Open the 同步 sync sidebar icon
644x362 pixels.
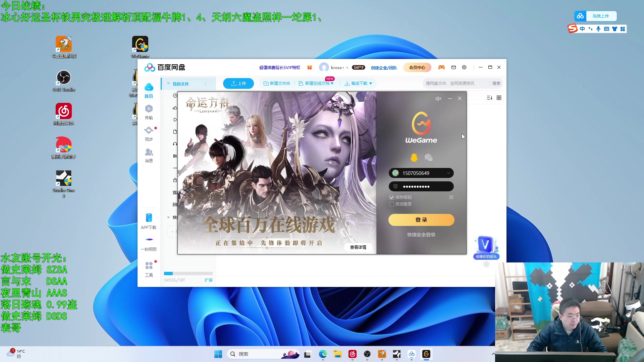[x=149, y=133]
